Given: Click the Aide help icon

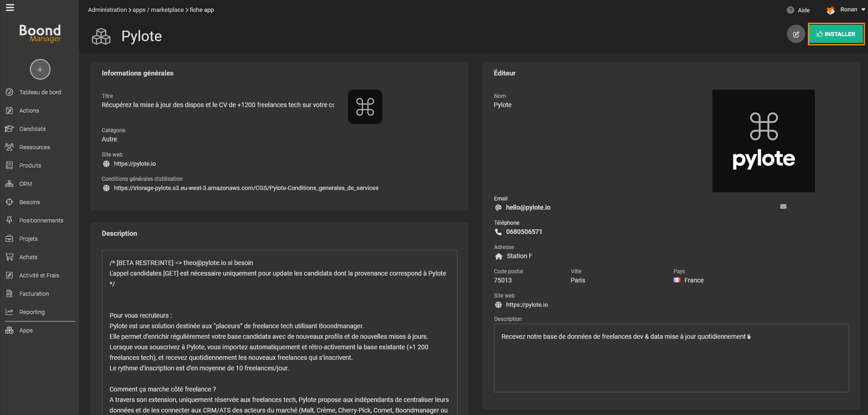Looking at the screenshot, I should coord(790,10).
